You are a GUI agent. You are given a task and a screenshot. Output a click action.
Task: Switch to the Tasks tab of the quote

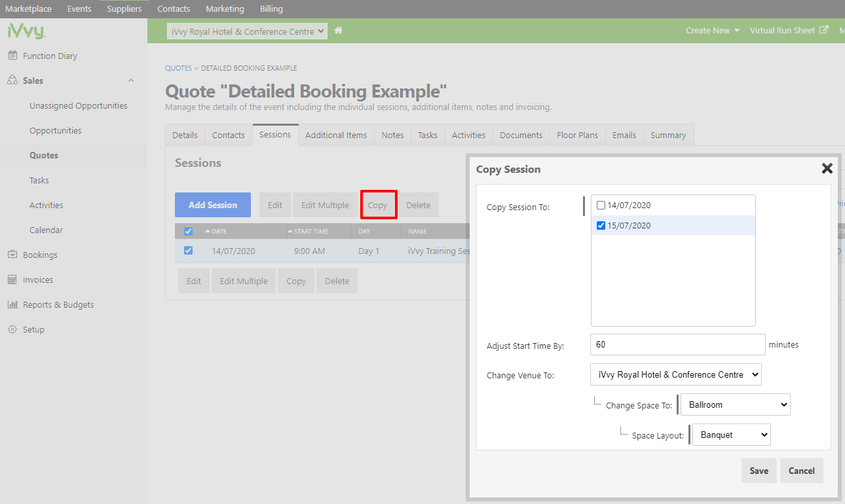(x=428, y=135)
